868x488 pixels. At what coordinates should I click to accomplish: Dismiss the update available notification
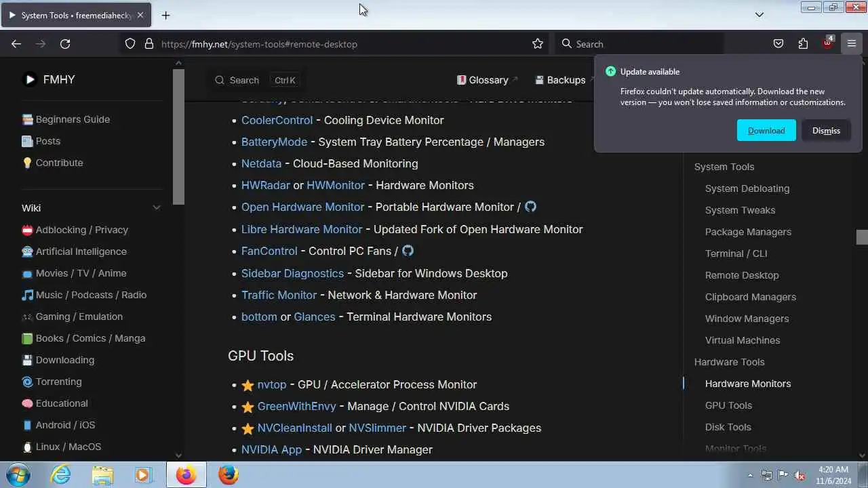click(x=826, y=131)
